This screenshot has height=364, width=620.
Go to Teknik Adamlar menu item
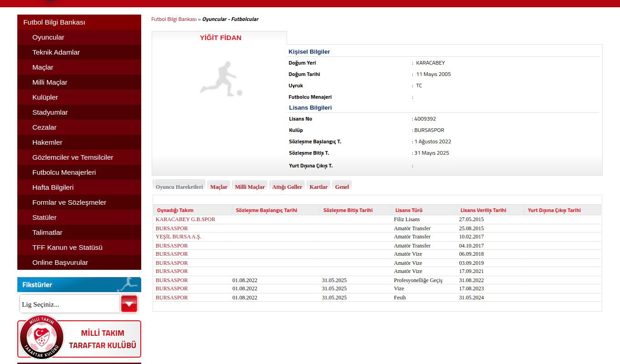[x=56, y=52]
